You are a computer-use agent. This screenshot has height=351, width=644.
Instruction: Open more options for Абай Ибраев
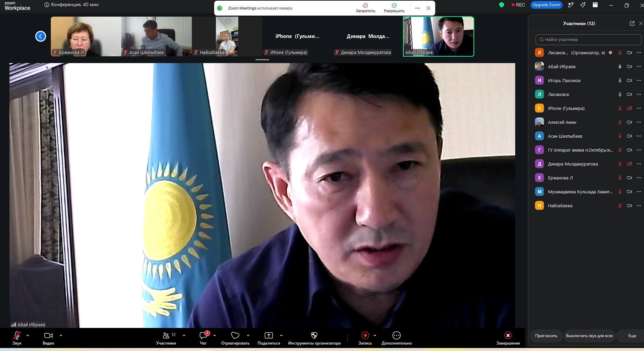click(x=639, y=66)
